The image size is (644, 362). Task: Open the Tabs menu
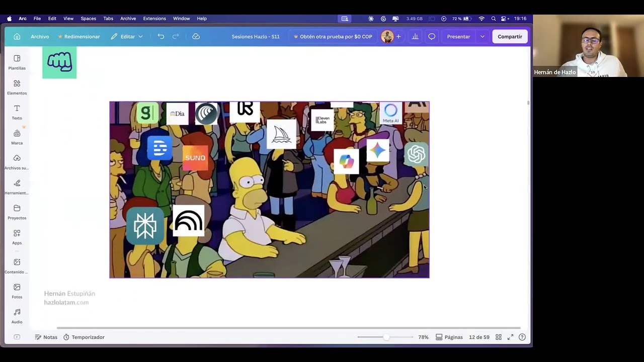pyautogui.click(x=108, y=19)
